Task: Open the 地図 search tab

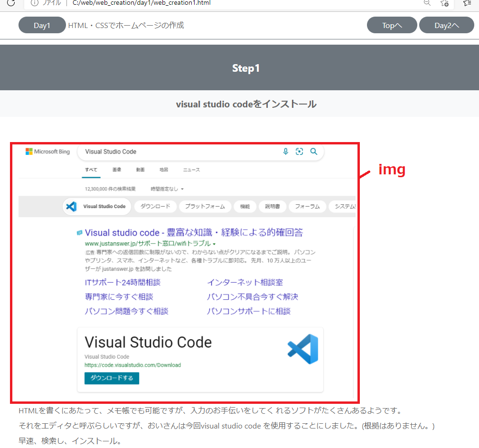Action: (164, 170)
